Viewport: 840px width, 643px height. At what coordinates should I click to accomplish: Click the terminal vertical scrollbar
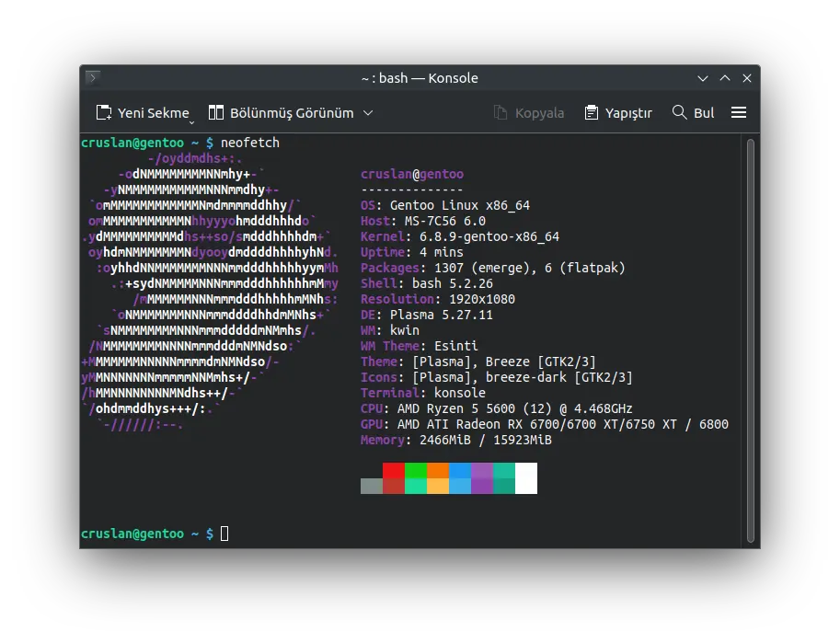(x=751, y=340)
